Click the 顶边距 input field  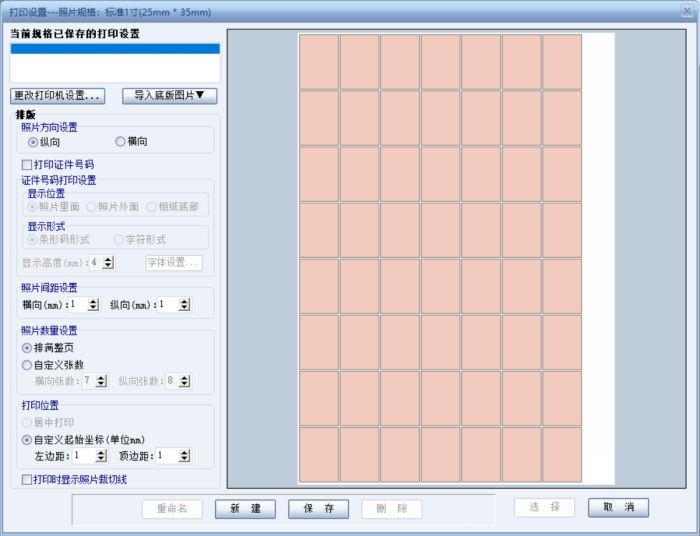(x=167, y=456)
